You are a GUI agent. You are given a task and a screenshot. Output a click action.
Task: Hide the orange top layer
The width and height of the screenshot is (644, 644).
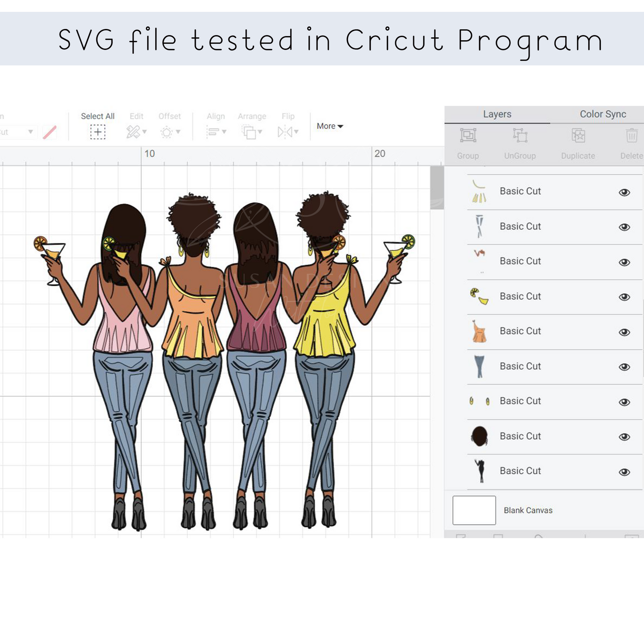pos(624,332)
